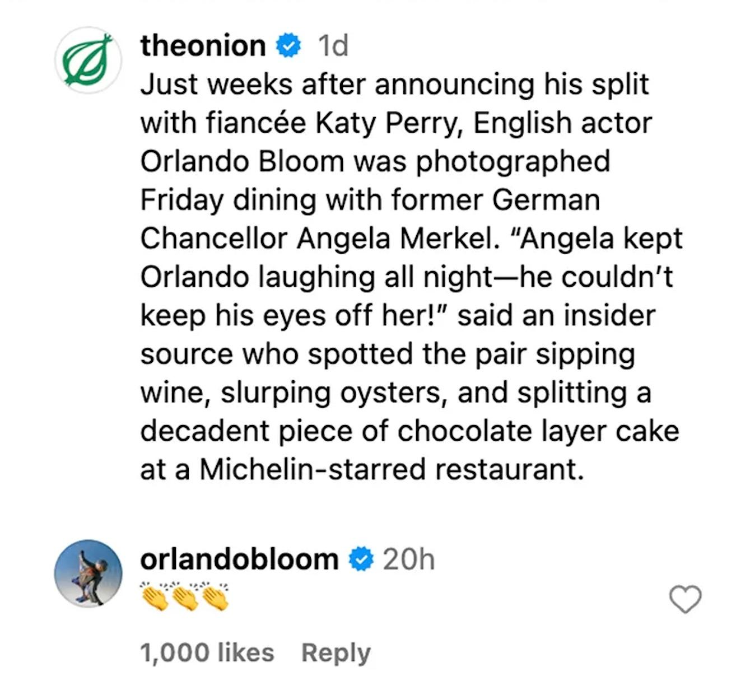Toggle like status for the Orlando Bloom comment
The height and width of the screenshot is (700, 736).
[x=684, y=599]
